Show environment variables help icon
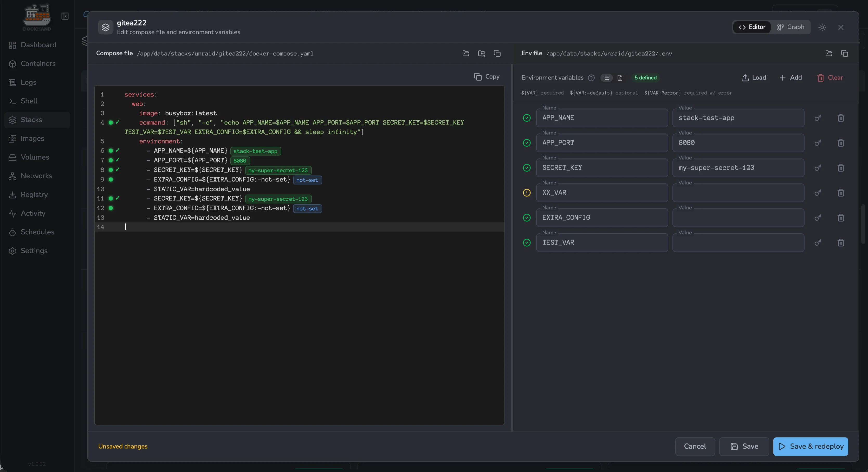The image size is (868, 472). coord(591,78)
